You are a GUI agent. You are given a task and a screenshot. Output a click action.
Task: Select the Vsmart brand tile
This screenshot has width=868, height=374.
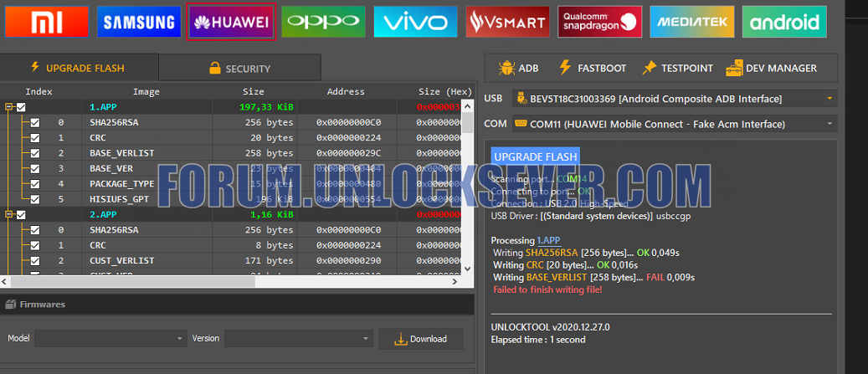click(507, 22)
